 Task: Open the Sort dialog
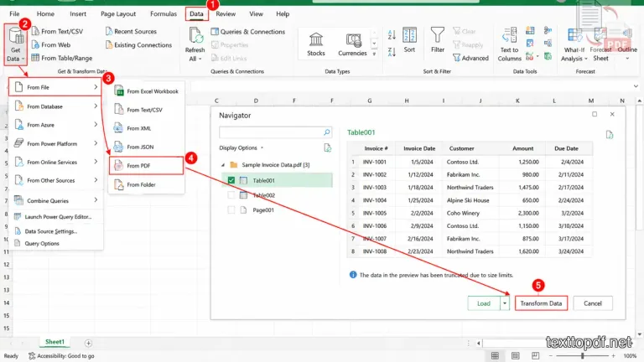point(409,40)
